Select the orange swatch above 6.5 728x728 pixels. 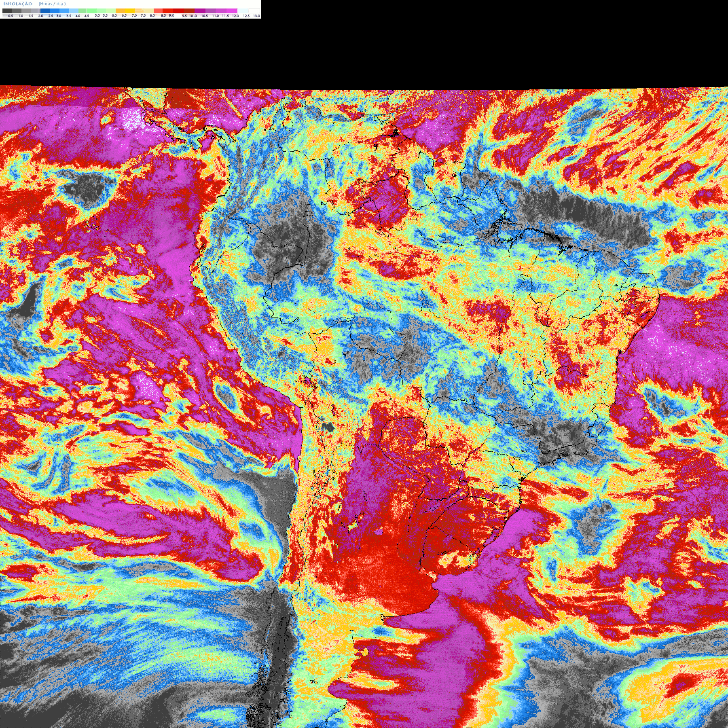pos(120,11)
